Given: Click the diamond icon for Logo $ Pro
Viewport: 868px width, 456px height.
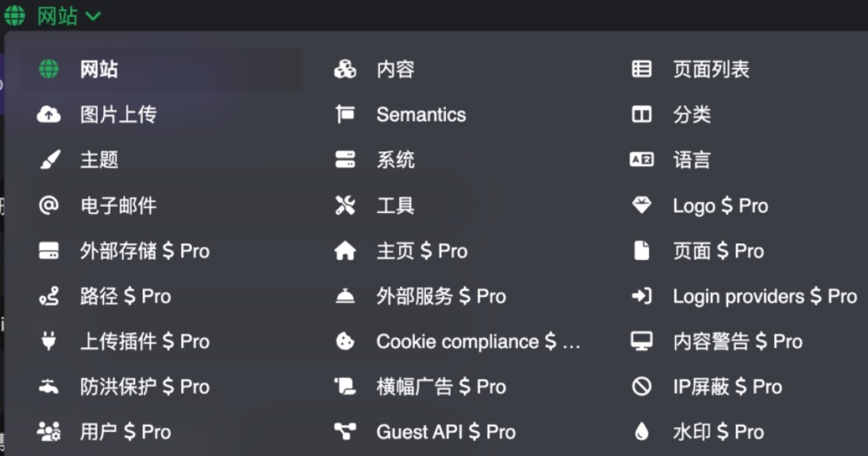Looking at the screenshot, I should 641,205.
